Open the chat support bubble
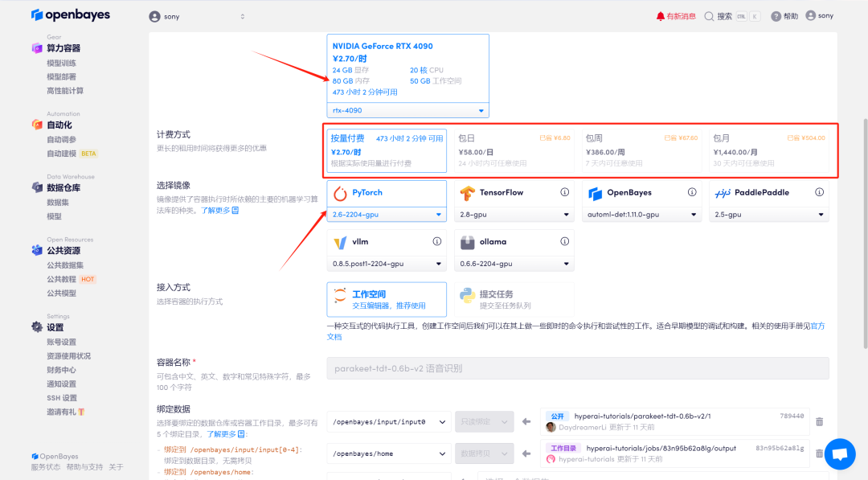 [x=840, y=453]
